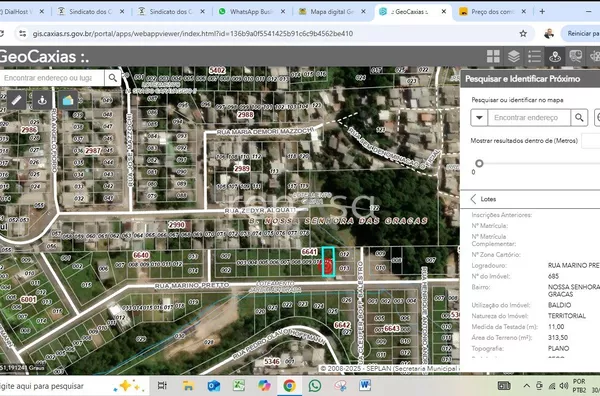
Task: Open WhatsApp from the taskbar
Action: pos(315,386)
